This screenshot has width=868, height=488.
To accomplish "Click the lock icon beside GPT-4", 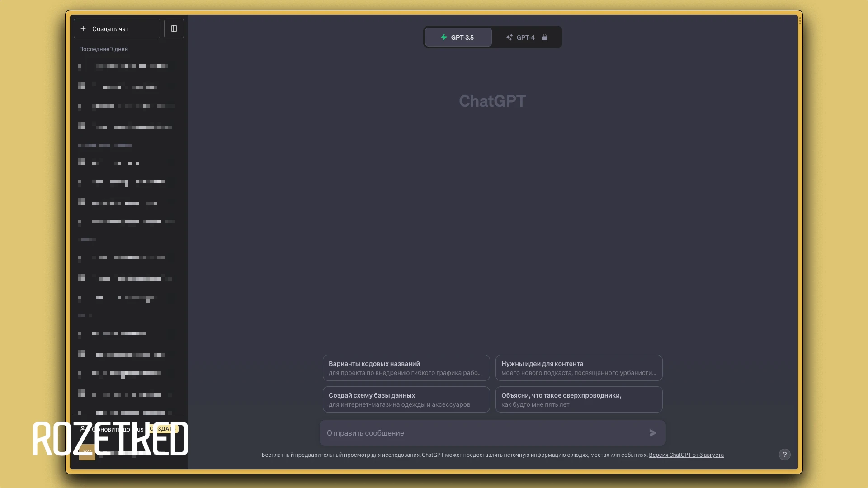I will pos(545,37).
